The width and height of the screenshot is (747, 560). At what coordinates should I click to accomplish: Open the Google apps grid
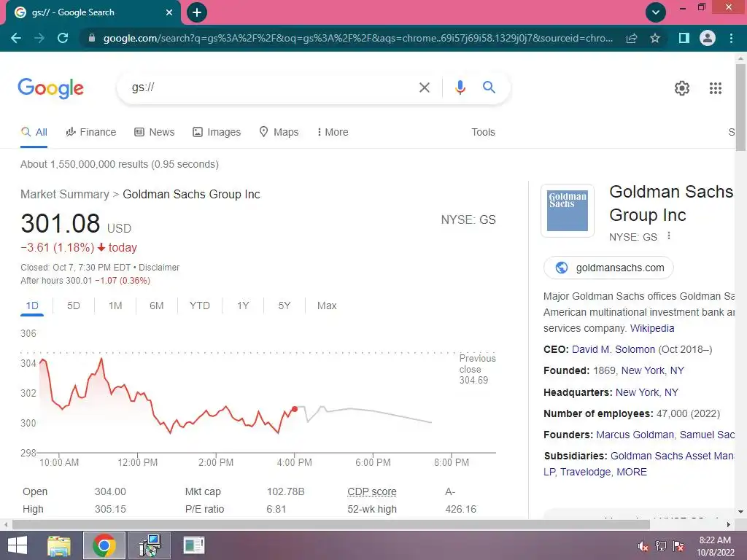click(716, 88)
